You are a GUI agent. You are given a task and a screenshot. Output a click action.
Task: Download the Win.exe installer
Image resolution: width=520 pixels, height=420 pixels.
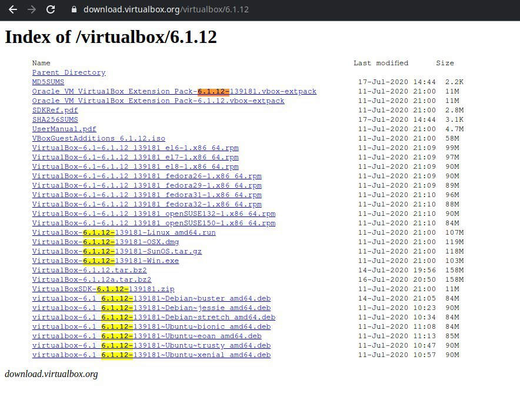(105, 261)
